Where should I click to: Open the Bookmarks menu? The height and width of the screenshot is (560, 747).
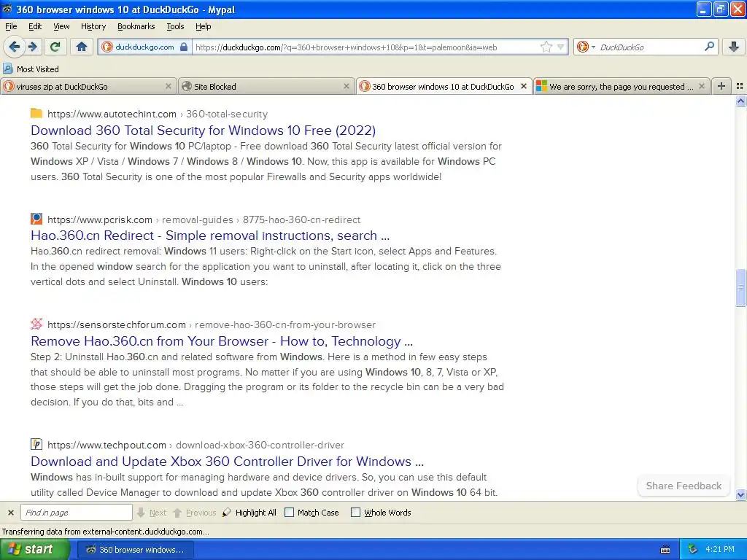click(x=136, y=26)
